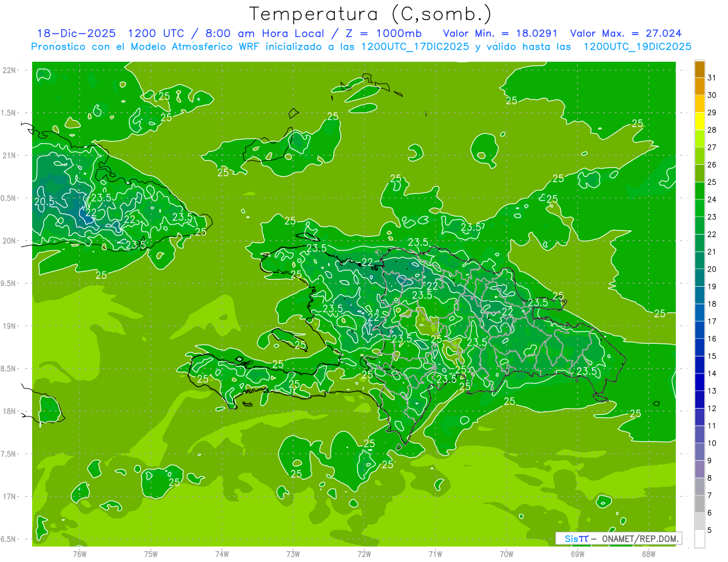Click the "20.5" contour label over Cuba
The height and width of the screenshot is (562, 728).
[x=44, y=202]
